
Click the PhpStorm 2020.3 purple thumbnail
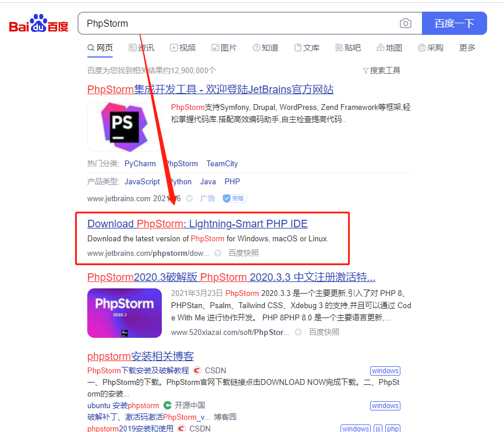click(125, 313)
